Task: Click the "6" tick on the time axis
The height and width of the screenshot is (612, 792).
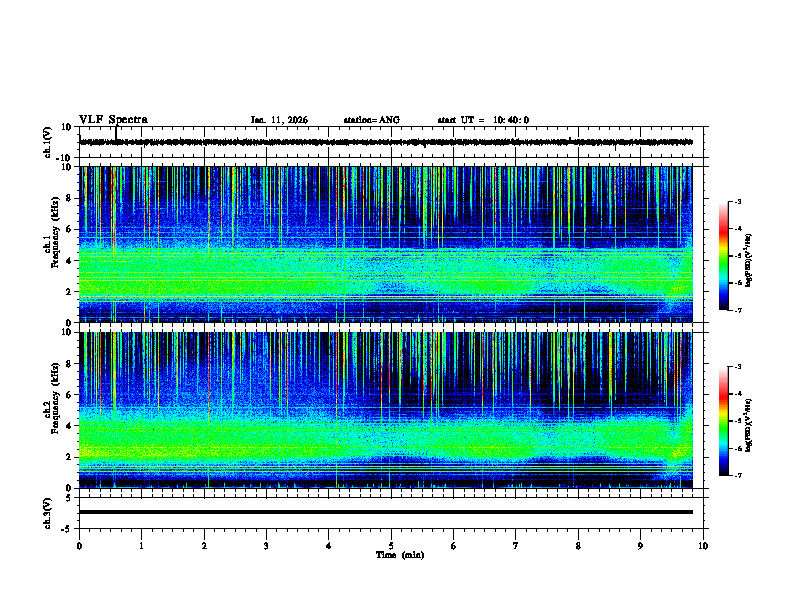Action: pyautogui.click(x=454, y=546)
